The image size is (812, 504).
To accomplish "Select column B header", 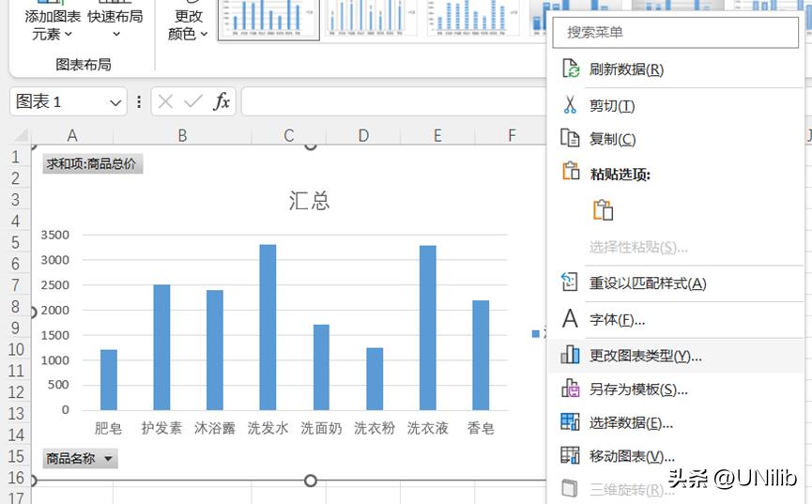I will 182,136.
